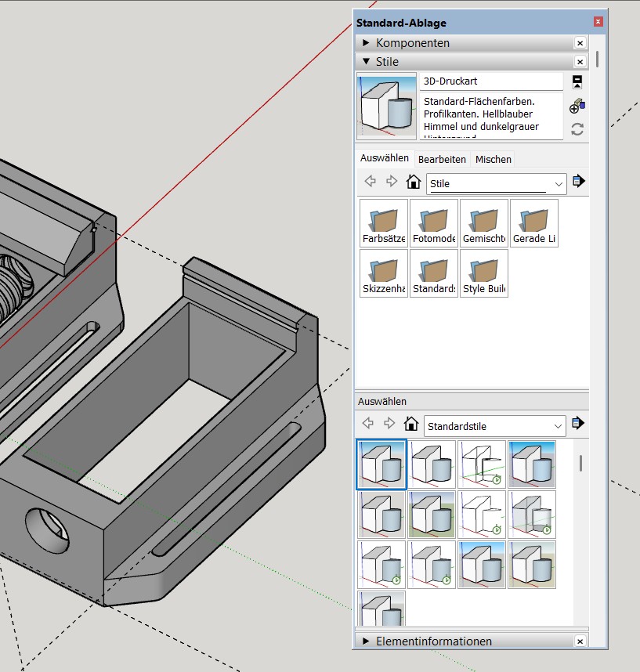Open details menu arrow next to Stile
This screenshot has width=640, height=672.
click(x=579, y=182)
